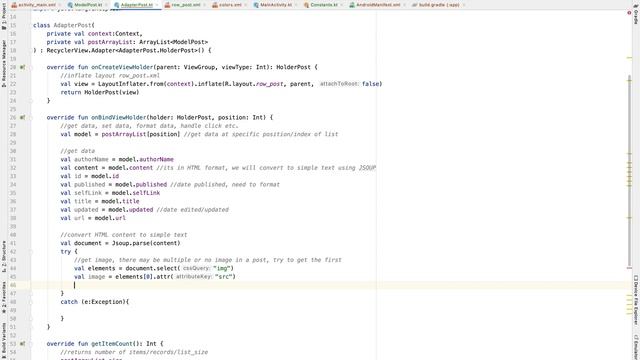Open the Project tool window
Image resolution: width=640 pixels, height=360 pixels.
[4, 16]
